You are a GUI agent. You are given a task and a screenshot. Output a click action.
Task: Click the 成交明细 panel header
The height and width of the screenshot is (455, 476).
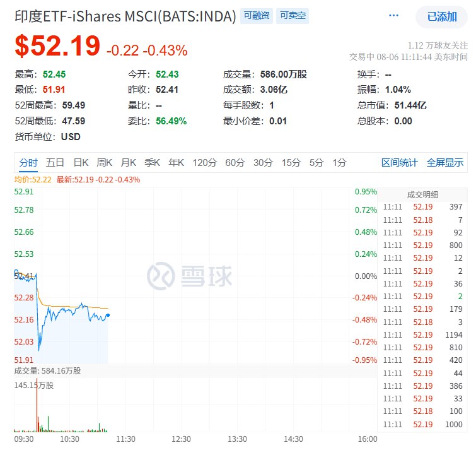(422, 194)
